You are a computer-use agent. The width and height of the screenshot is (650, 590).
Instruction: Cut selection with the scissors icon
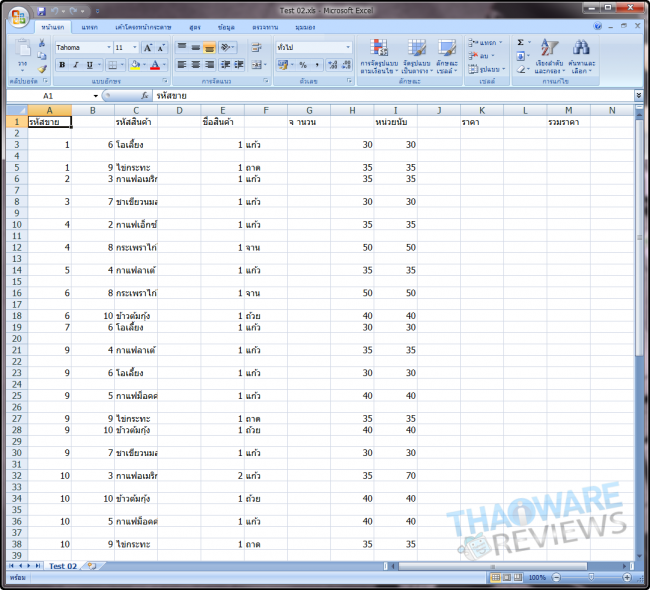(41, 43)
